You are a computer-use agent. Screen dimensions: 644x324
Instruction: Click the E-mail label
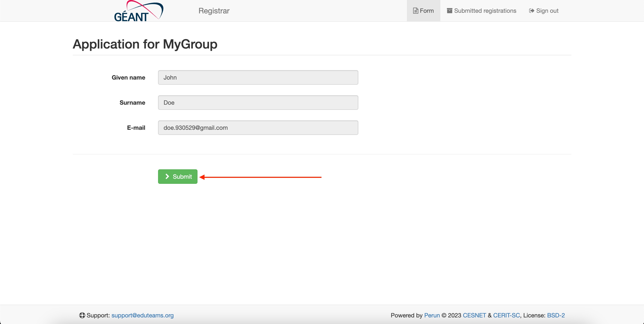pos(136,128)
